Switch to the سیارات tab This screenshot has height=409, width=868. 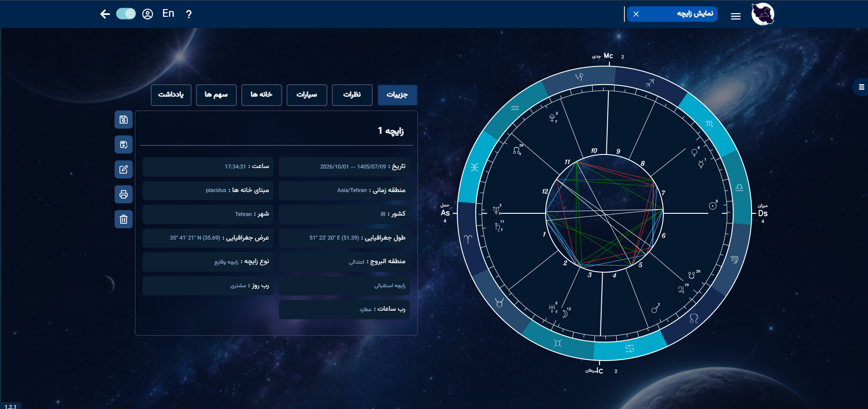coord(307,95)
